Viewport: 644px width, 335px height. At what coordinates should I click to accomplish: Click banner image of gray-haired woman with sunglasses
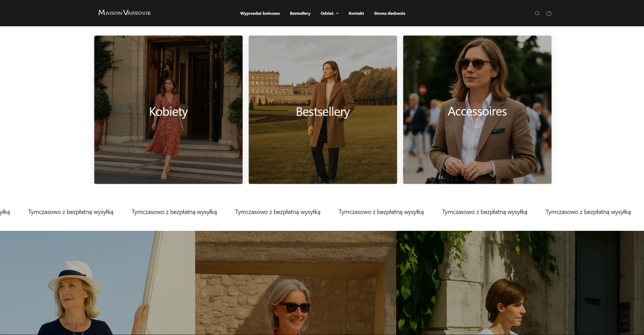pos(296,283)
